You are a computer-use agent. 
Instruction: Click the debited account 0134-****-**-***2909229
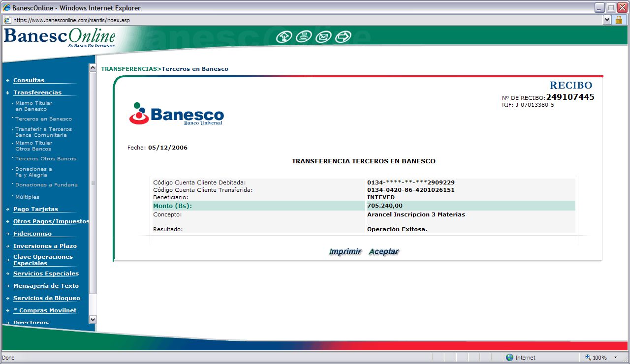[411, 182]
